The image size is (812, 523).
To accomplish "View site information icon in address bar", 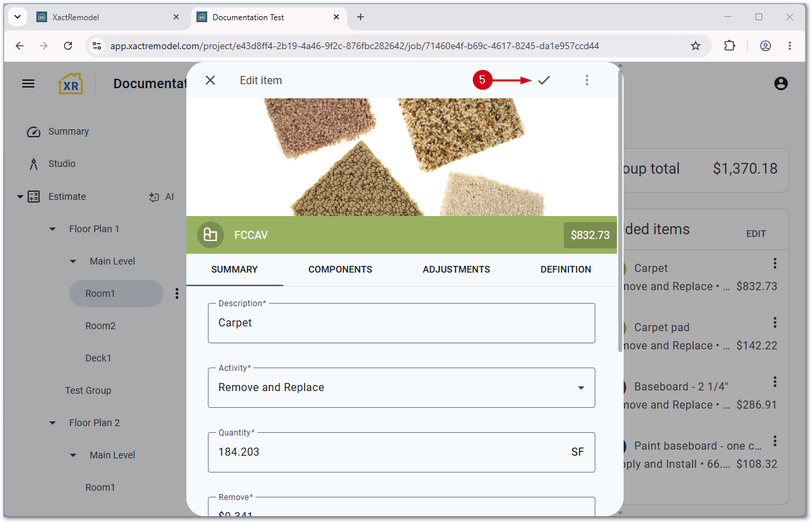I will point(97,46).
